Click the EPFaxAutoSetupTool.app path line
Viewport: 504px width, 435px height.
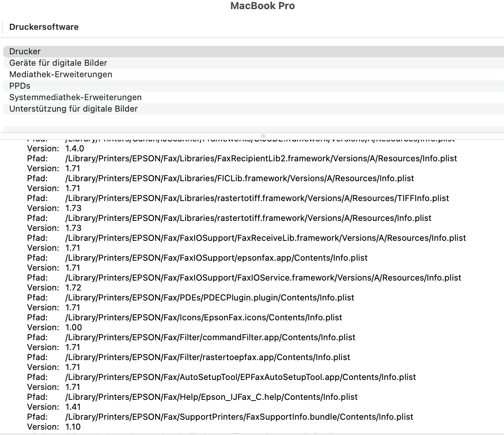point(241,377)
